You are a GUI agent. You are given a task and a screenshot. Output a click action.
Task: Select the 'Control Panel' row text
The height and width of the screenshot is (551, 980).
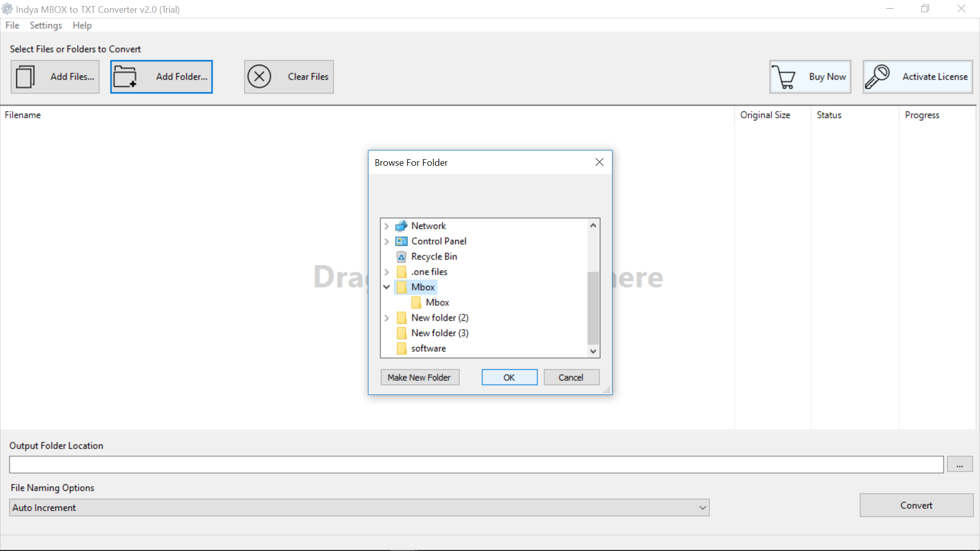[439, 241]
